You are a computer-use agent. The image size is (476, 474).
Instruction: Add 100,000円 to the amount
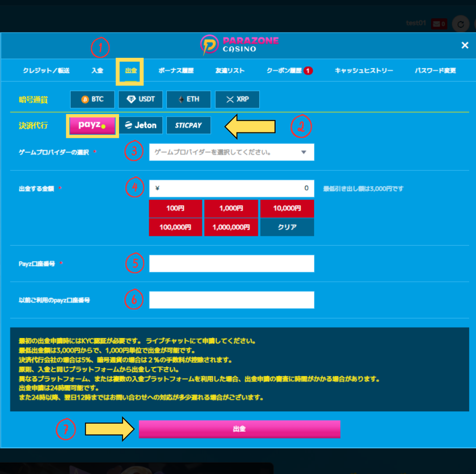(x=175, y=227)
